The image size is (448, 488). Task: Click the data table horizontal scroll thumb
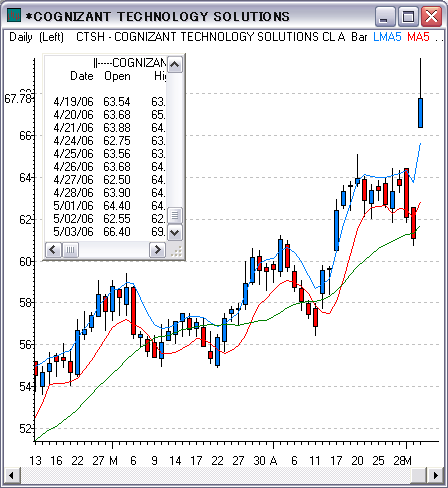(x=70, y=249)
